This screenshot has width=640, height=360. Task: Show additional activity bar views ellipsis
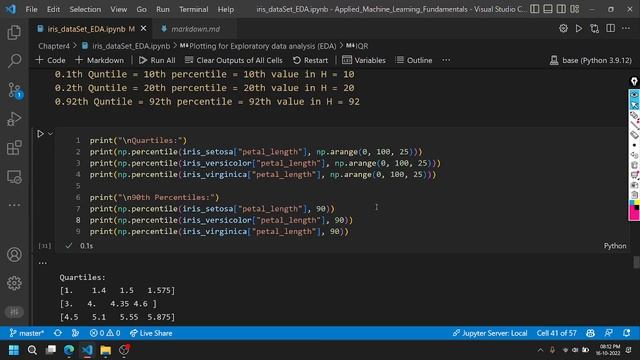coord(14,205)
